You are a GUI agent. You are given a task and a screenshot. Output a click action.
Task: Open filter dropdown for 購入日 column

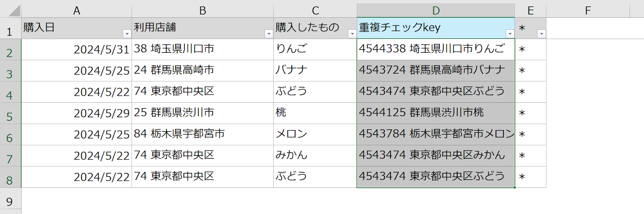click(x=127, y=34)
